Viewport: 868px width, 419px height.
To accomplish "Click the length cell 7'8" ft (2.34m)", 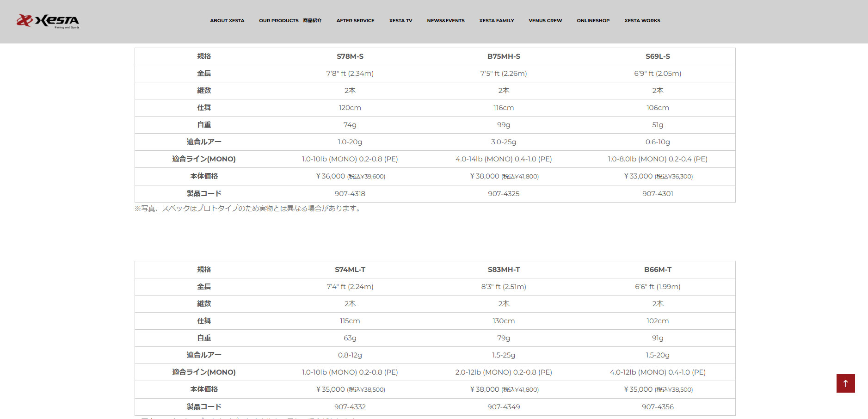I will coord(350,74).
